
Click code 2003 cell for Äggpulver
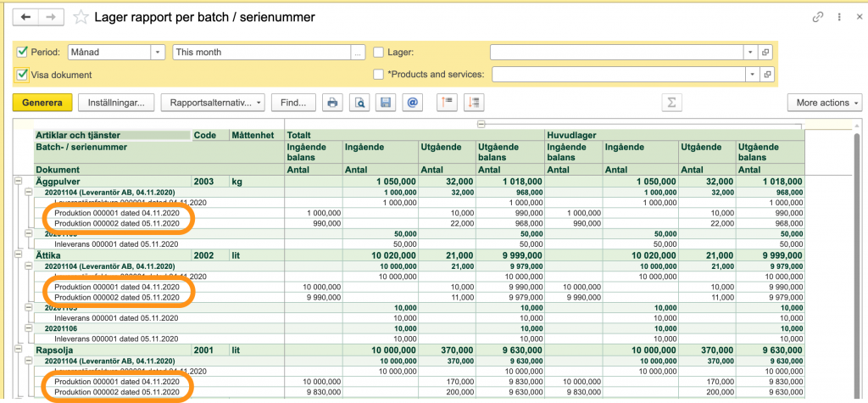pyautogui.click(x=211, y=182)
